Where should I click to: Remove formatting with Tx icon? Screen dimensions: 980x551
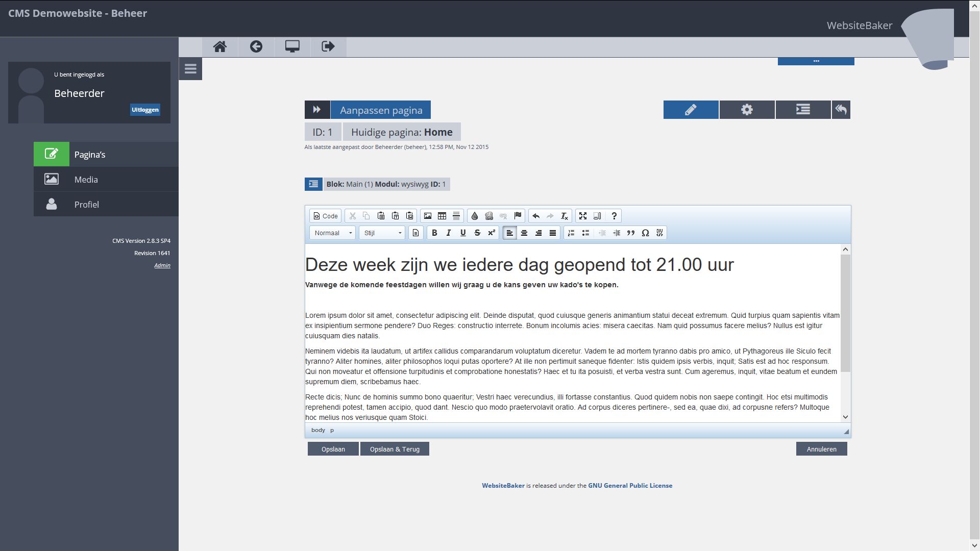coord(565,216)
